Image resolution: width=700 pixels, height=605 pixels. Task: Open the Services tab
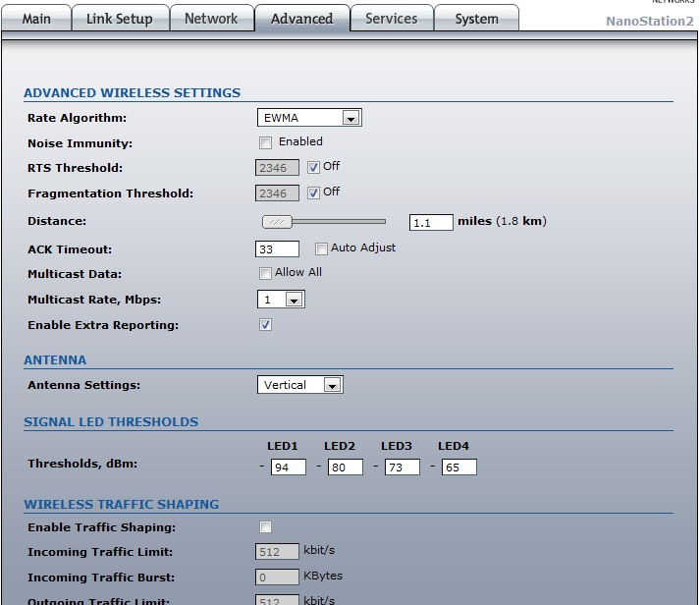(390, 19)
